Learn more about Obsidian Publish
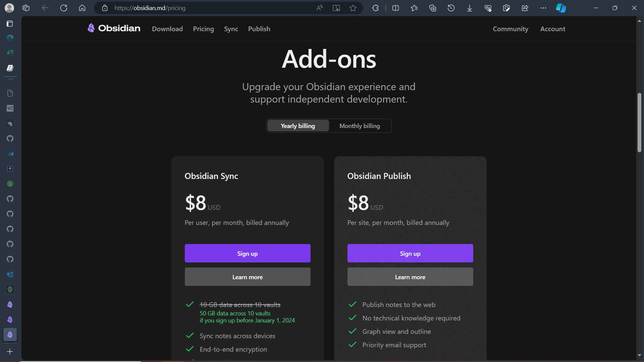 point(410,277)
